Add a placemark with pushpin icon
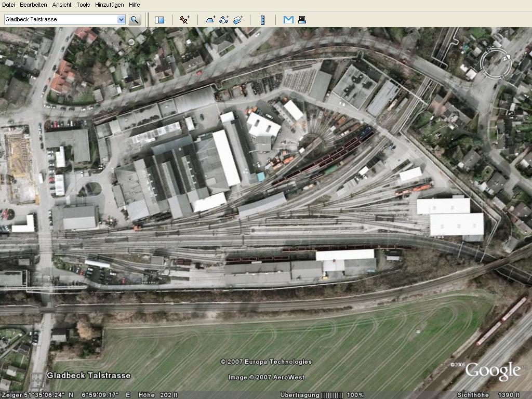Image resolution: width=532 pixels, height=399 pixels. point(184,20)
